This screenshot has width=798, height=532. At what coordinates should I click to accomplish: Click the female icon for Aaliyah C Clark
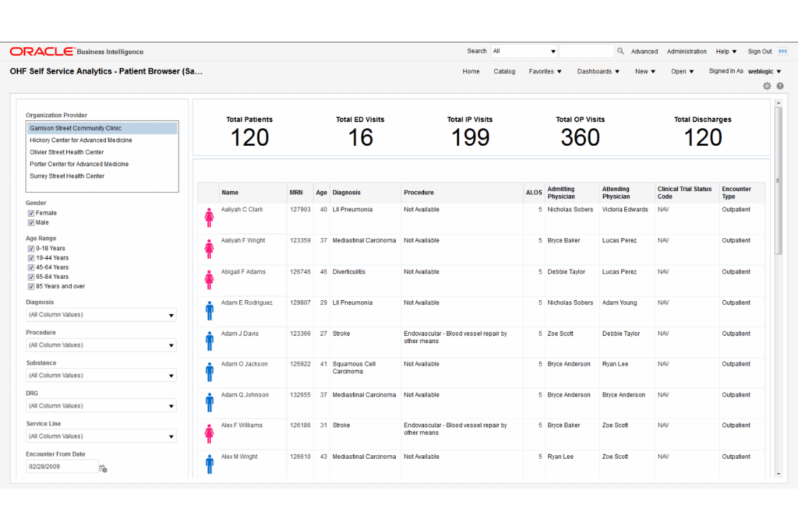(x=209, y=217)
